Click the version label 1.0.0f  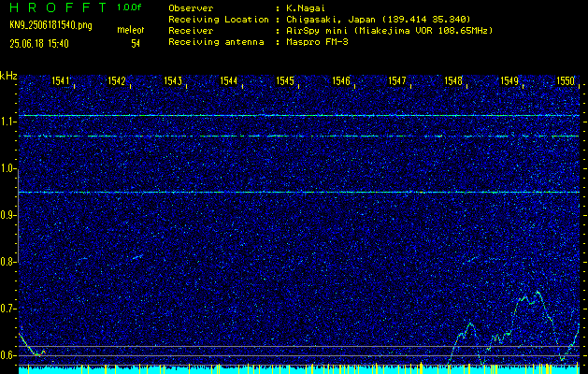point(129,7)
